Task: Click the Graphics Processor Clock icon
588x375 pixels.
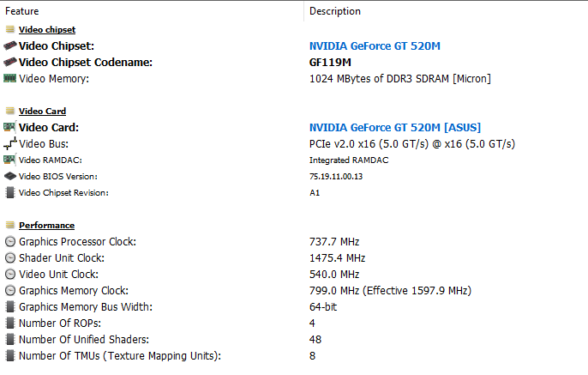Action: click(9, 242)
